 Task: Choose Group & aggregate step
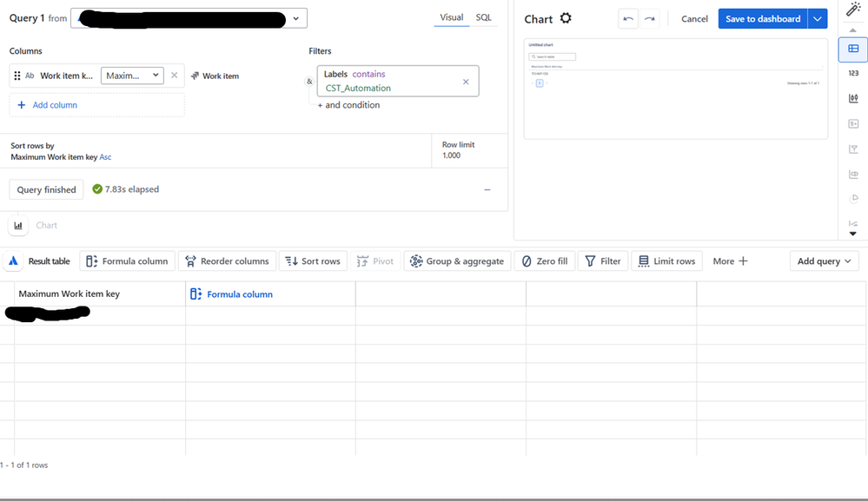pos(457,261)
